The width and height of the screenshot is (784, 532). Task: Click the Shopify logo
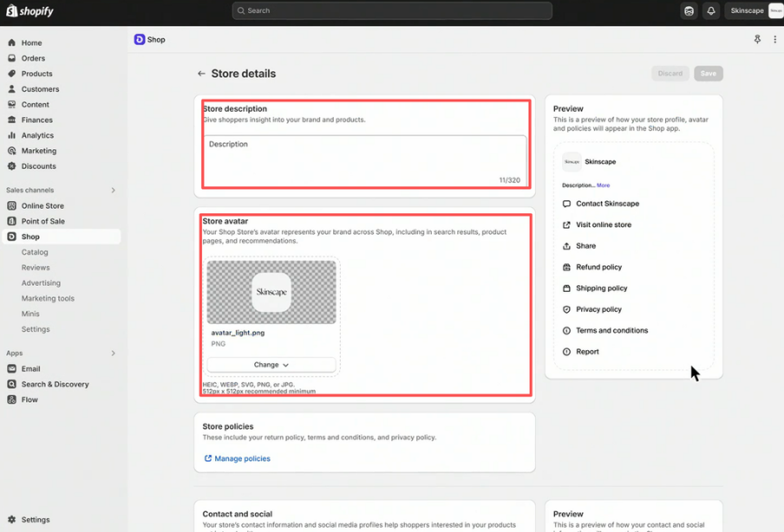point(30,11)
